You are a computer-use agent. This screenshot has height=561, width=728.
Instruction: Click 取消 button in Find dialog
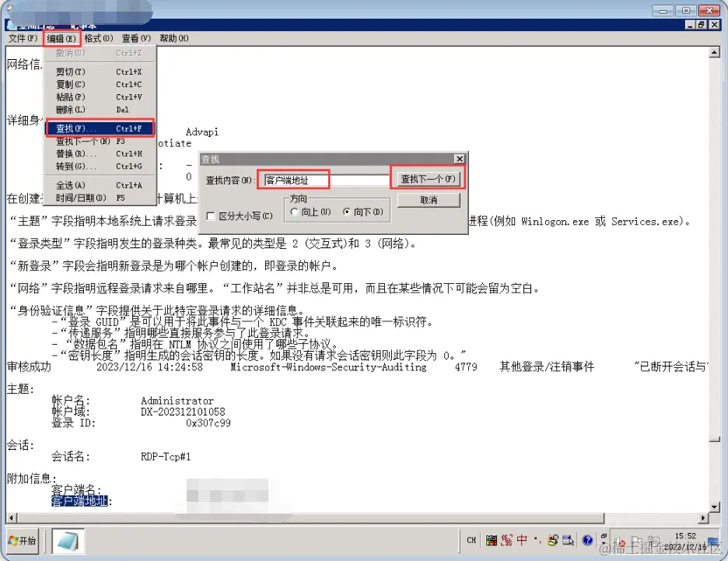(428, 200)
